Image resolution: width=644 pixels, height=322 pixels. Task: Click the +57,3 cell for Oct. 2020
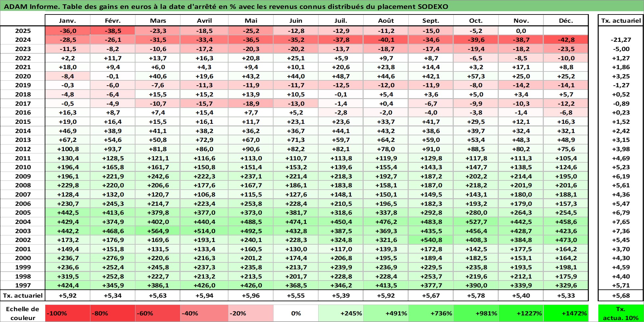pos(476,76)
